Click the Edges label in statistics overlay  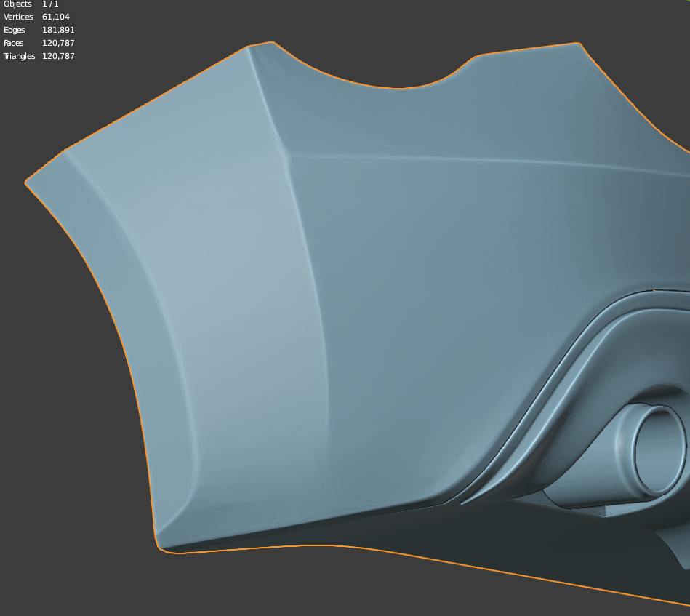14,30
